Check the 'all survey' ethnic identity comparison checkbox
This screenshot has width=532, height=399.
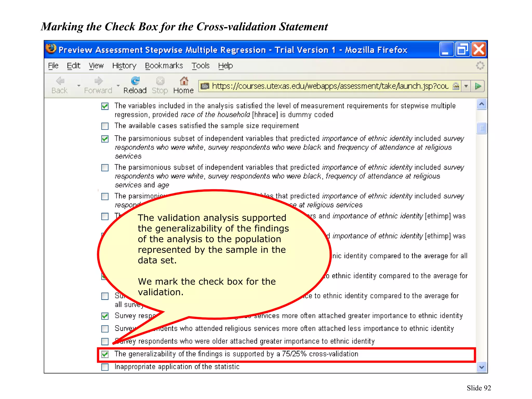pyautogui.click(x=105, y=296)
